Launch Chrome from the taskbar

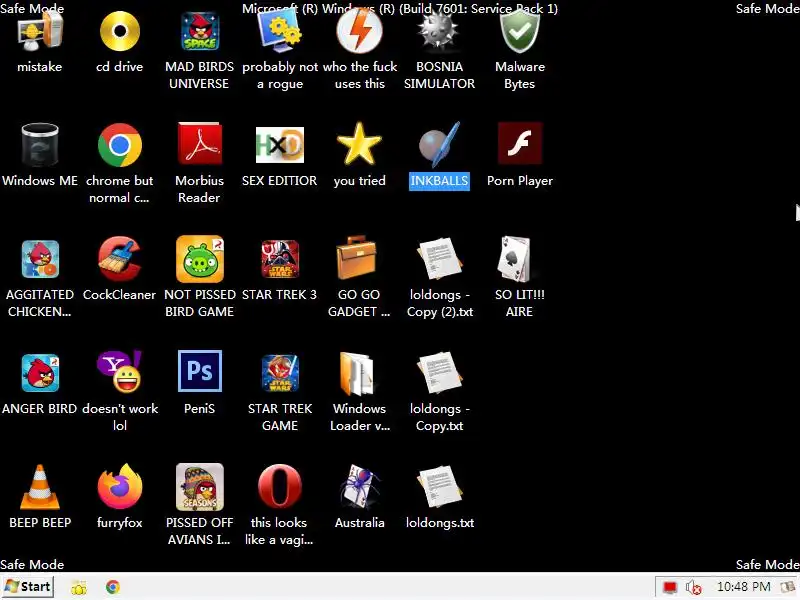[113, 587]
